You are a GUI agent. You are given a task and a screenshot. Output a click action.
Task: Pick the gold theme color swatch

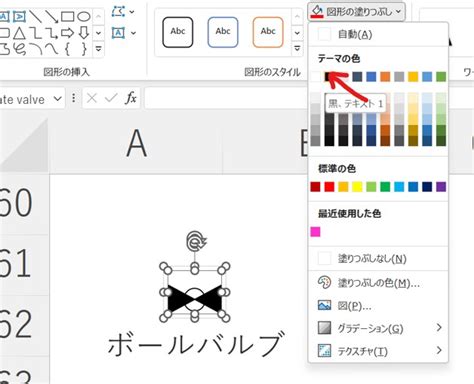(x=413, y=77)
